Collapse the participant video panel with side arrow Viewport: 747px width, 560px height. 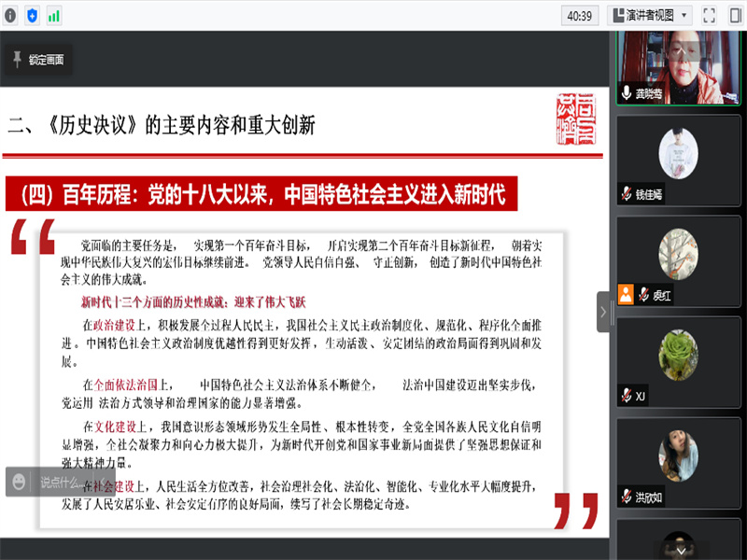(x=603, y=312)
